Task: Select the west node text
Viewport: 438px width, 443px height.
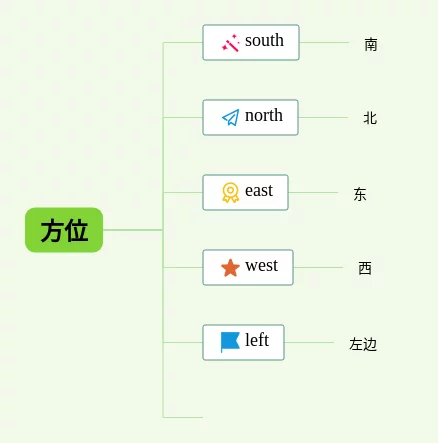Action: [261, 266]
